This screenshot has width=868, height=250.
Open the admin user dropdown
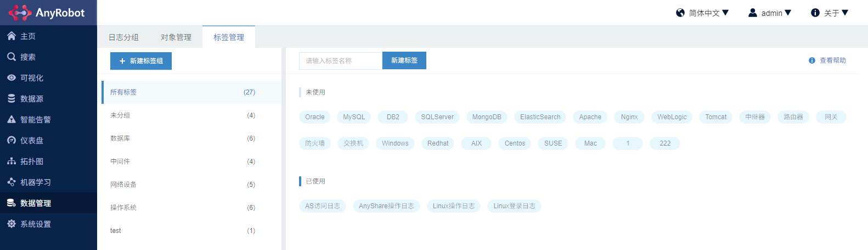point(770,13)
